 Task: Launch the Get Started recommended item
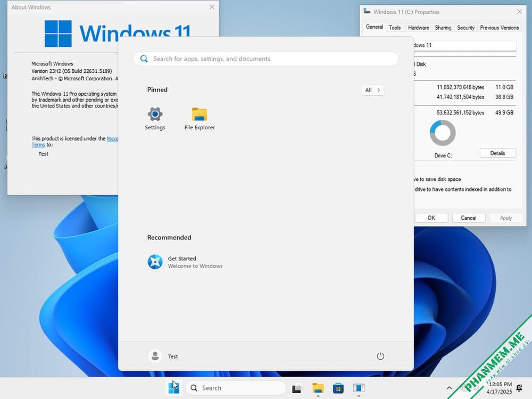(x=185, y=262)
